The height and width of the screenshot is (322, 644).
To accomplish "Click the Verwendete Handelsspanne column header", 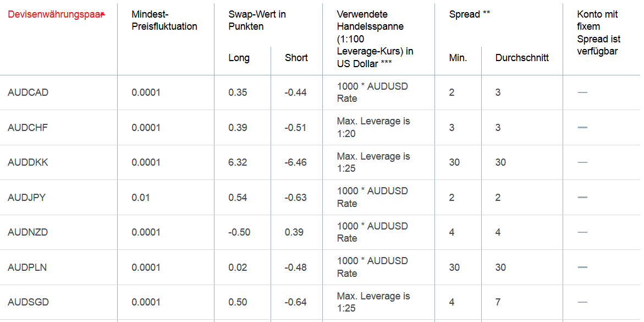I will [376, 39].
